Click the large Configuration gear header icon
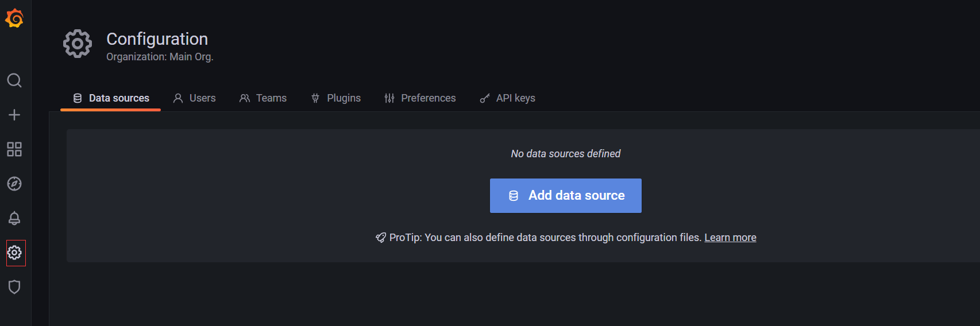The height and width of the screenshot is (326, 980). [x=78, y=44]
